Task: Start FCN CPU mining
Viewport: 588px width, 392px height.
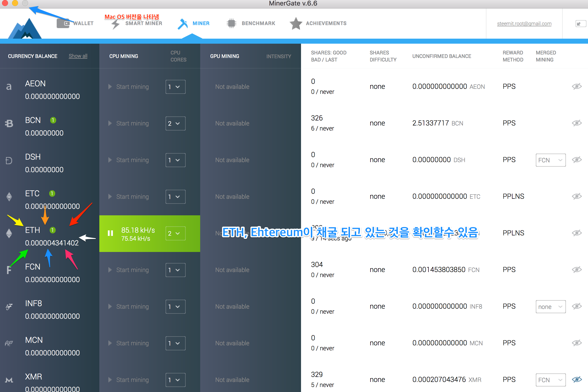Action: 128,270
